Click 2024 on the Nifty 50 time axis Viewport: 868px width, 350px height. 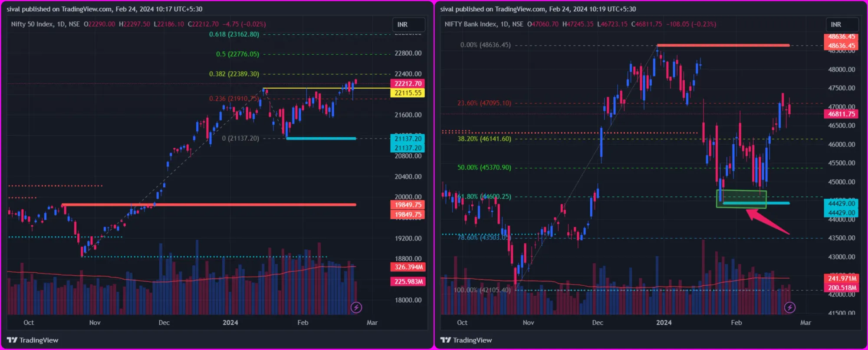coord(230,323)
